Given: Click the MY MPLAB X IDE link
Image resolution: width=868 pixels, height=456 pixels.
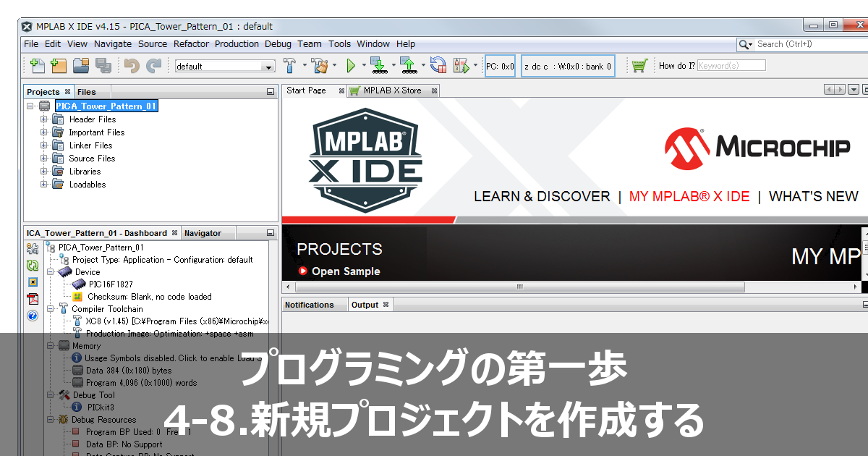Looking at the screenshot, I should pyautogui.click(x=689, y=196).
